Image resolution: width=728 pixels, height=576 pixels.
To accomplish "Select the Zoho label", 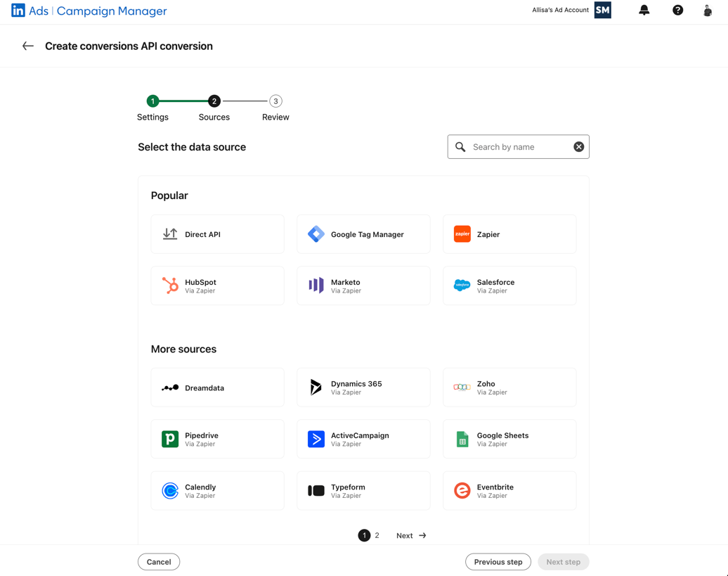I will click(x=486, y=384).
